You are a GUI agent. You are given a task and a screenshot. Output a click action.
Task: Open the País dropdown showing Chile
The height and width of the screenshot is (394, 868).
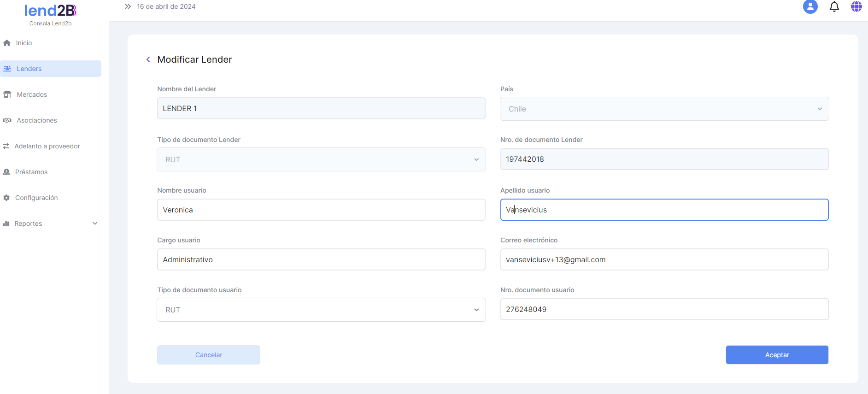click(x=664, y=109)
